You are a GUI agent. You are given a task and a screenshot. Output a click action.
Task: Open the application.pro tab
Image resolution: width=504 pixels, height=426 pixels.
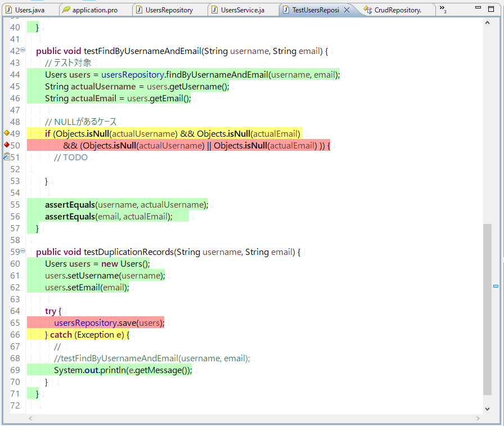95,10
